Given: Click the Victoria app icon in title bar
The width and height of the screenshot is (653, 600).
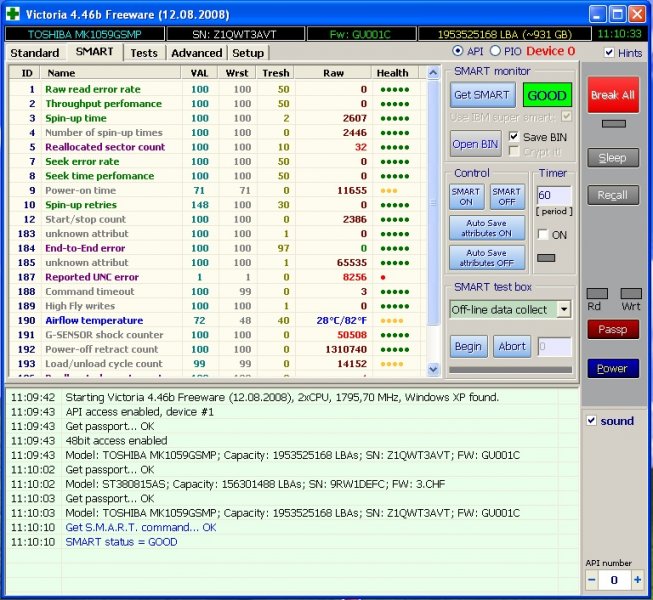Looking at the screenshot, I should coord(14,13).
